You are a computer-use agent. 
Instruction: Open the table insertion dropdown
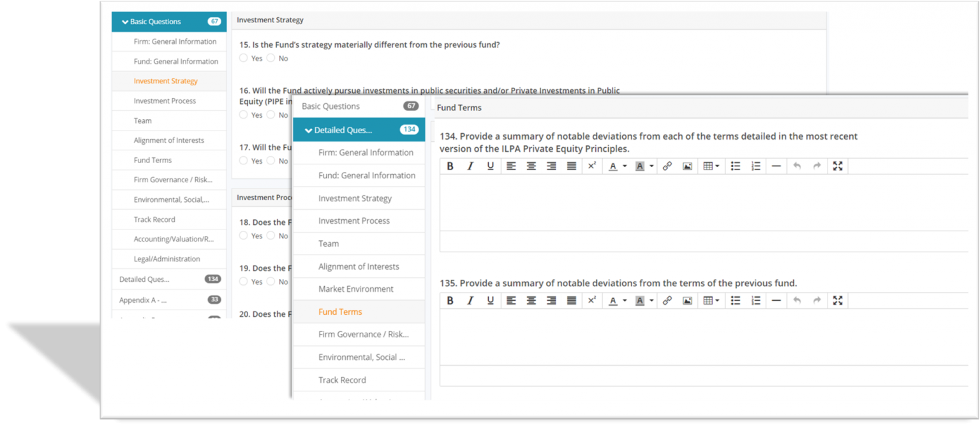tap(711, 166)
